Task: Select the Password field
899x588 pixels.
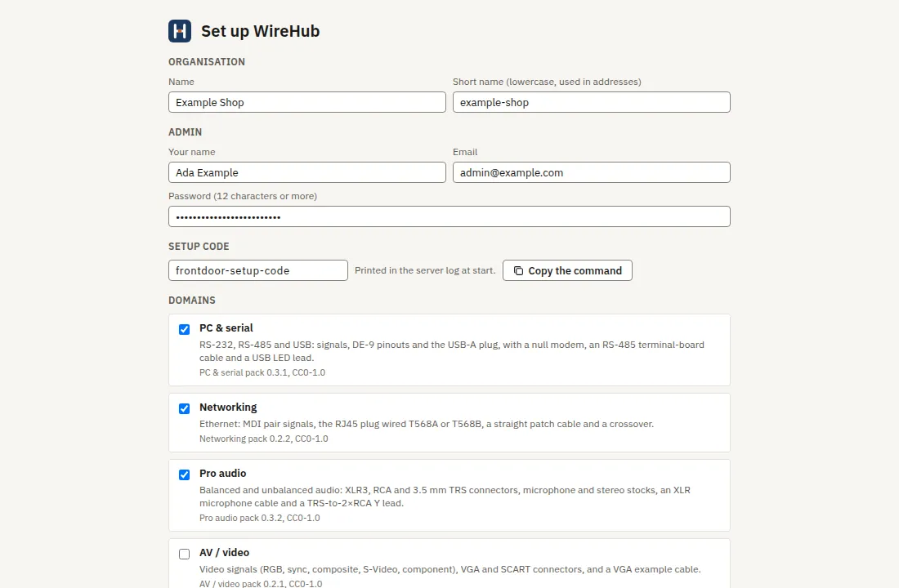Action: [x=449, y=216]
